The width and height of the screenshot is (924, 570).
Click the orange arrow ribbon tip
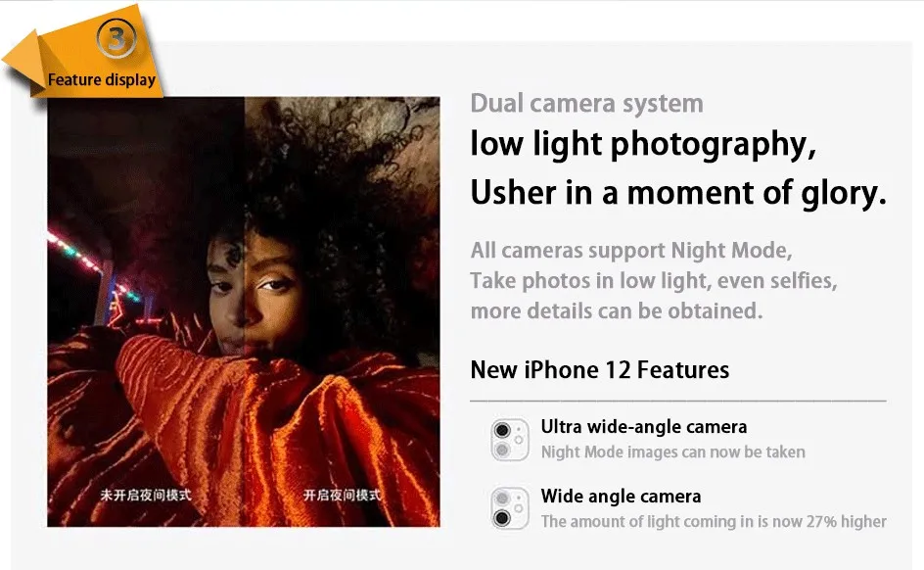pos(21,63)
